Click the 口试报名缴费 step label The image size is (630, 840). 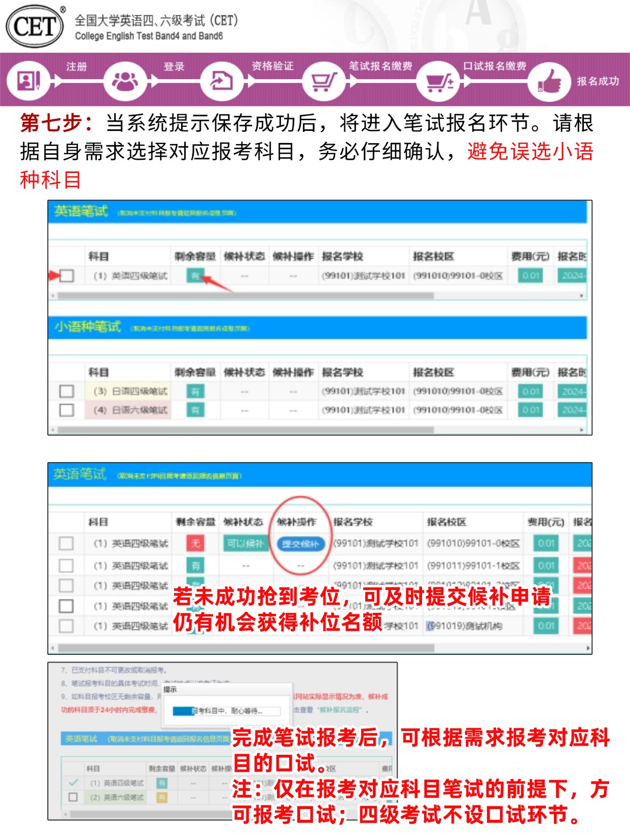point(495,66)
